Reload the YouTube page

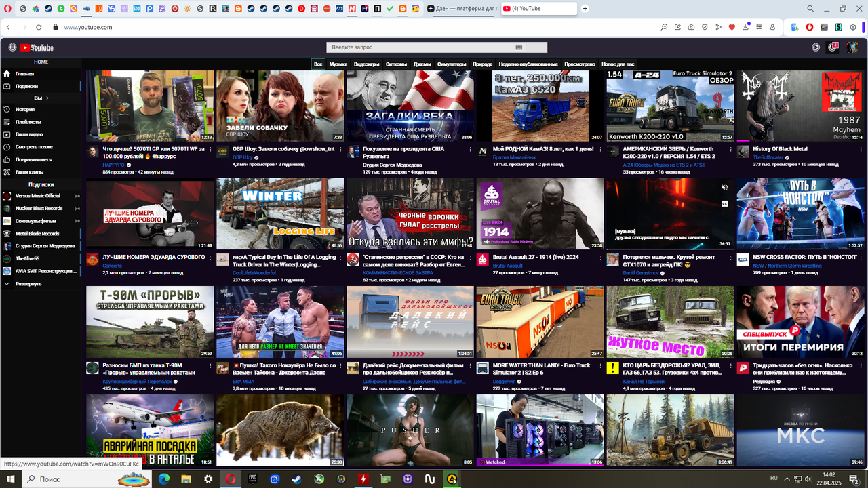point(39,27)
